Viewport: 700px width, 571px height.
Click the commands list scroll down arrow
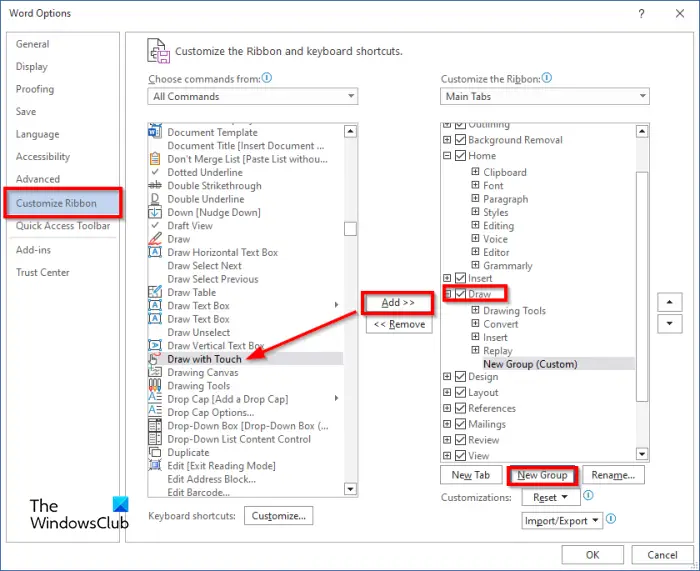[x=350, y=489]
